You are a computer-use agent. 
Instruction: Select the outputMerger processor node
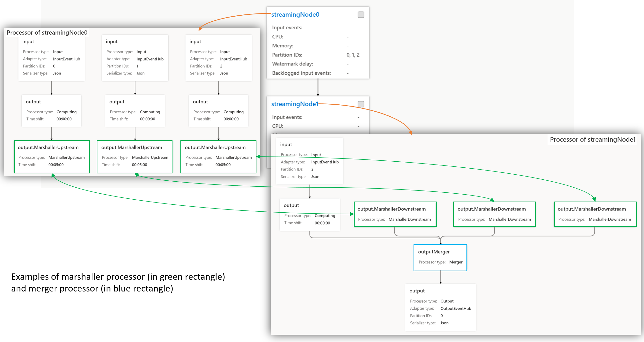click(x=440, y=258)
